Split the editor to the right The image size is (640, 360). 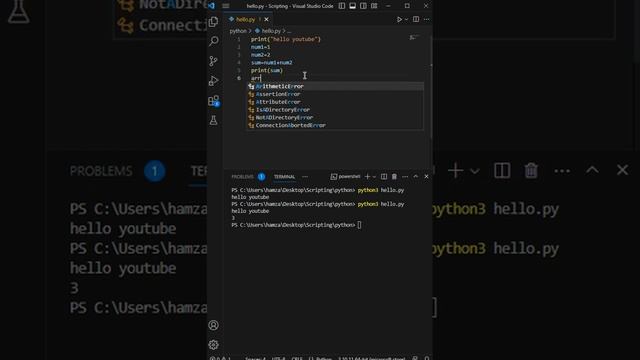[x=416, y=19]
